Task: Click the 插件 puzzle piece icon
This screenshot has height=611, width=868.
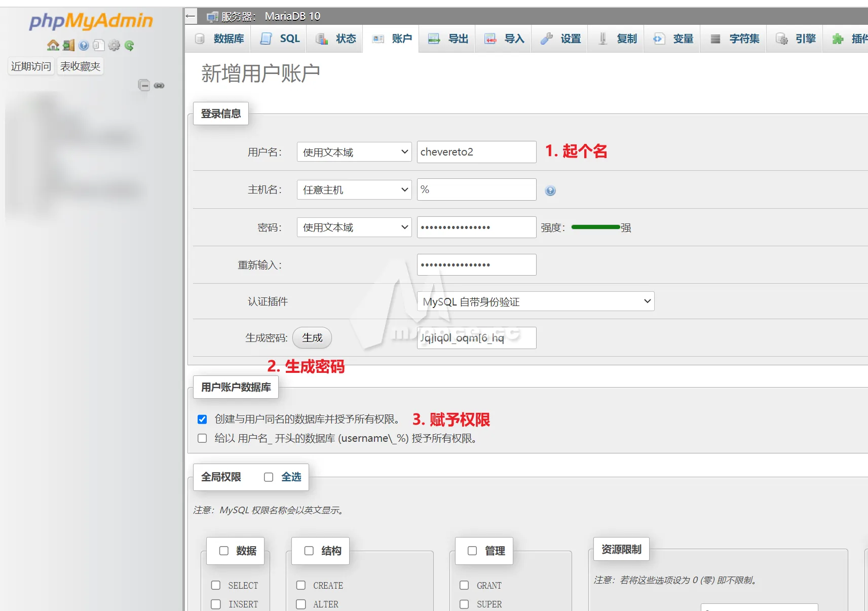Action: click(x=838, y=39)
